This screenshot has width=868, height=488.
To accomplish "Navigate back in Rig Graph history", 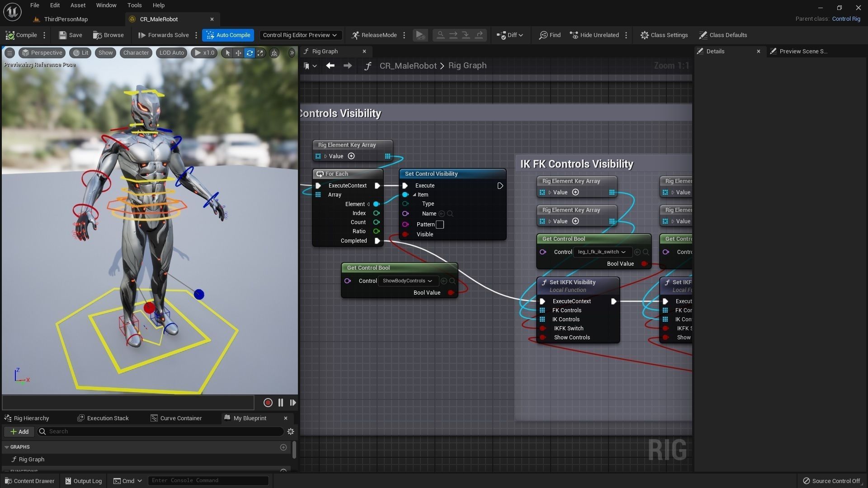I will coord(330,66).
